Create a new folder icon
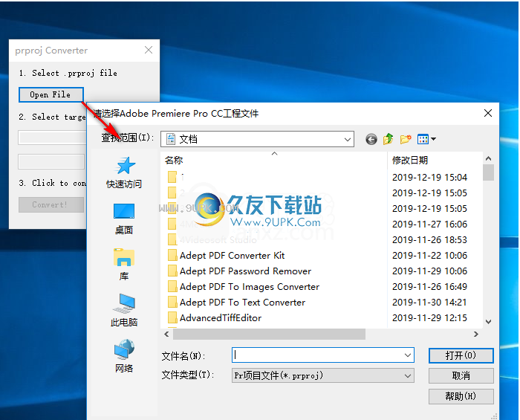This screenshot has height=420, width=520. click(406, 139)
